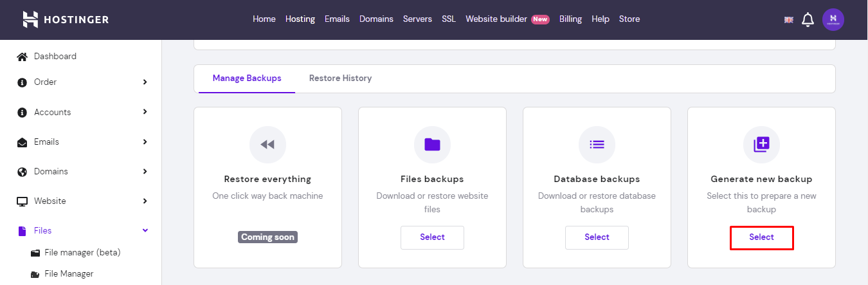Open File manager (beta) in sidebar
868x285 pixels.
tap(82, 252)
